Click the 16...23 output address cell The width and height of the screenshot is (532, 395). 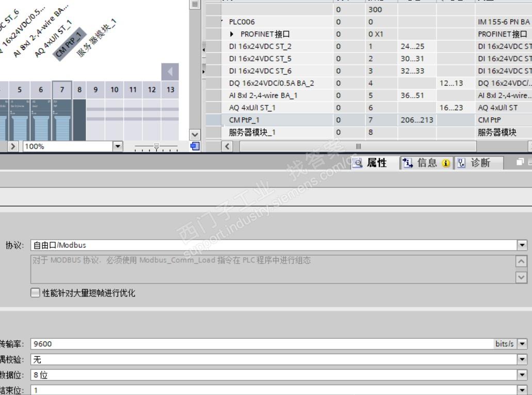click(456, 107)
